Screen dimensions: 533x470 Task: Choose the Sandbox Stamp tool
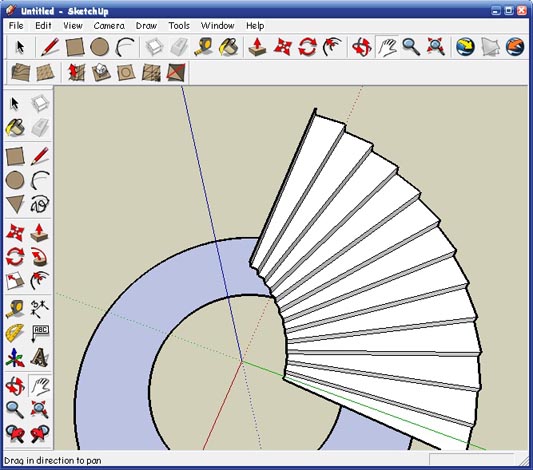pos(101,72)
